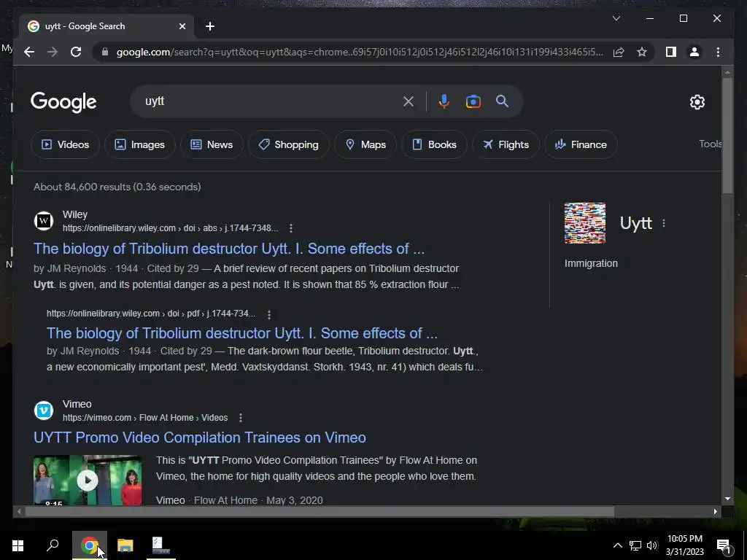
Task: Play the Vimeo video thumbnail
Action: point(88,481)
